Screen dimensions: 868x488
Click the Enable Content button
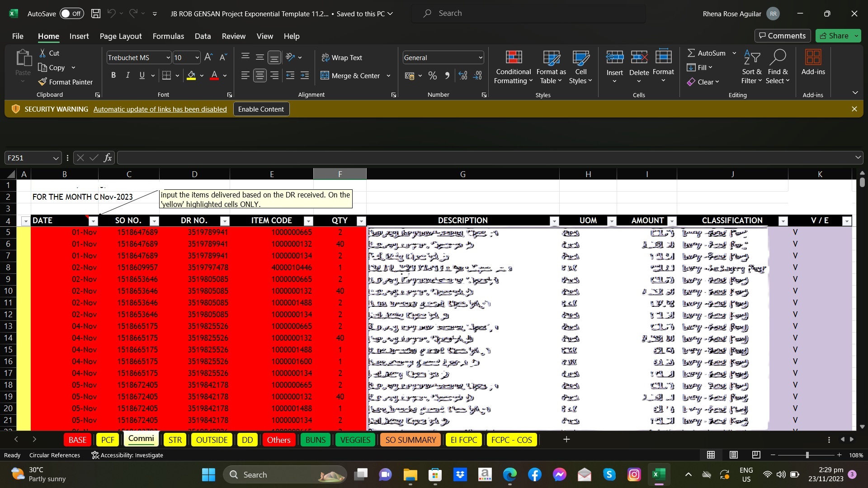pos(261,109)
